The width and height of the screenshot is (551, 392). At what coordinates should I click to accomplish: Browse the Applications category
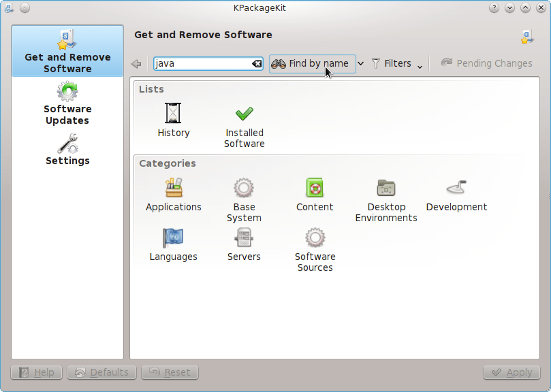[x=173, y=195]
